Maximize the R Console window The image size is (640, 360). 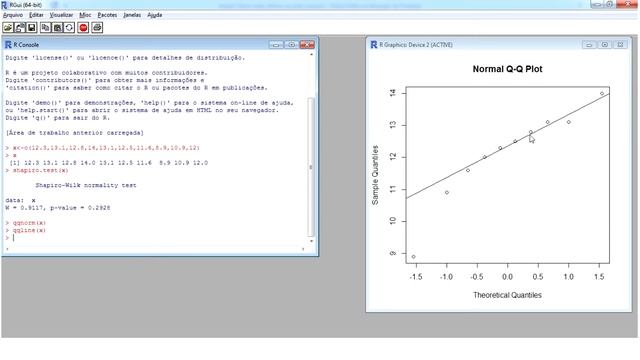pyautogui.click(x=291, y=44)
